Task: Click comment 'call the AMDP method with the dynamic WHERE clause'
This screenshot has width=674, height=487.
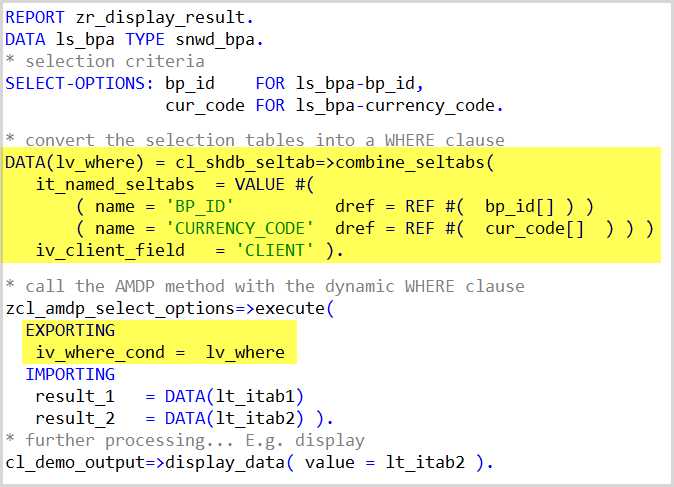Action: (x=266, y=286)
